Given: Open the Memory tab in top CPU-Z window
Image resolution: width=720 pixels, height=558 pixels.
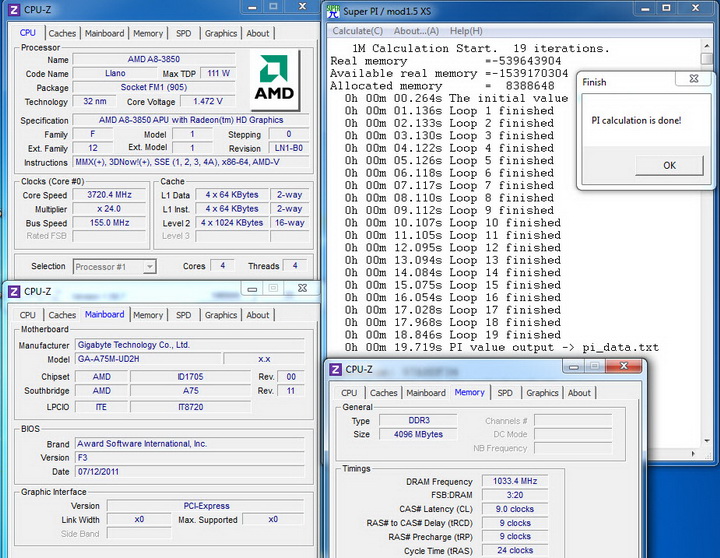Looking at the screenshot, I should point(148,33).
